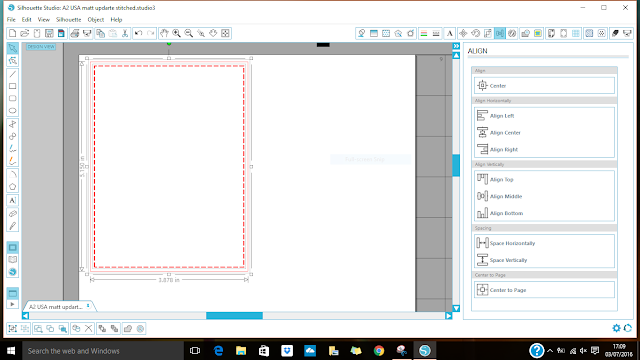Click the Eraser tool icon
Screen dimensions: 640x360
point(13,213)
